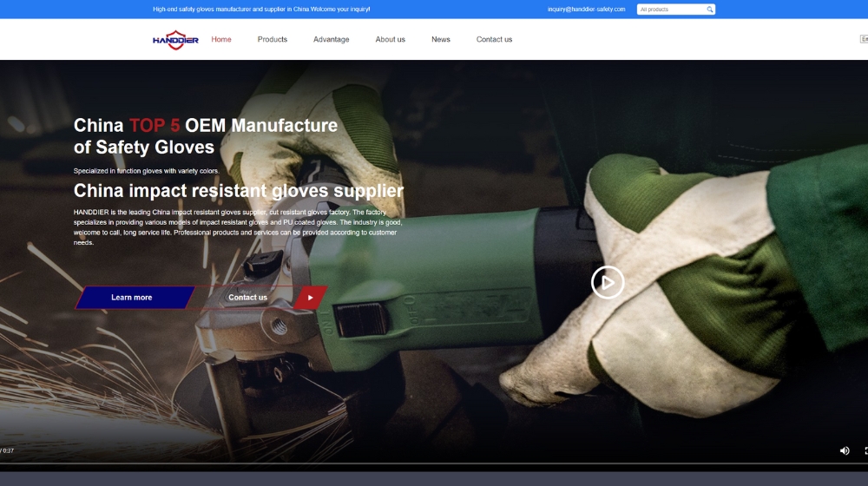Focus the All products search field

671,10
